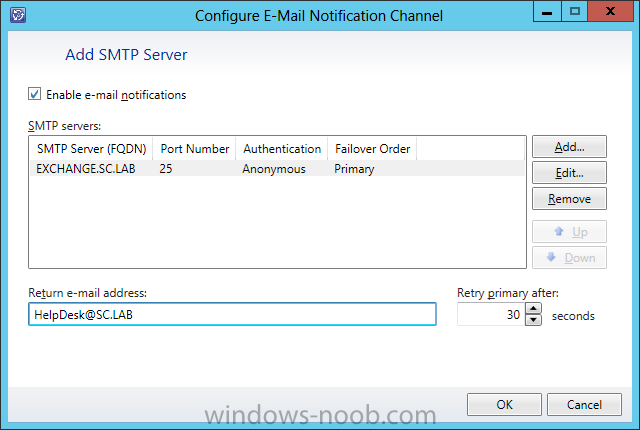This screenshot has height=430, width=640.
Task: Click the Anonymous authentication cell
Action: pos(274,168)
